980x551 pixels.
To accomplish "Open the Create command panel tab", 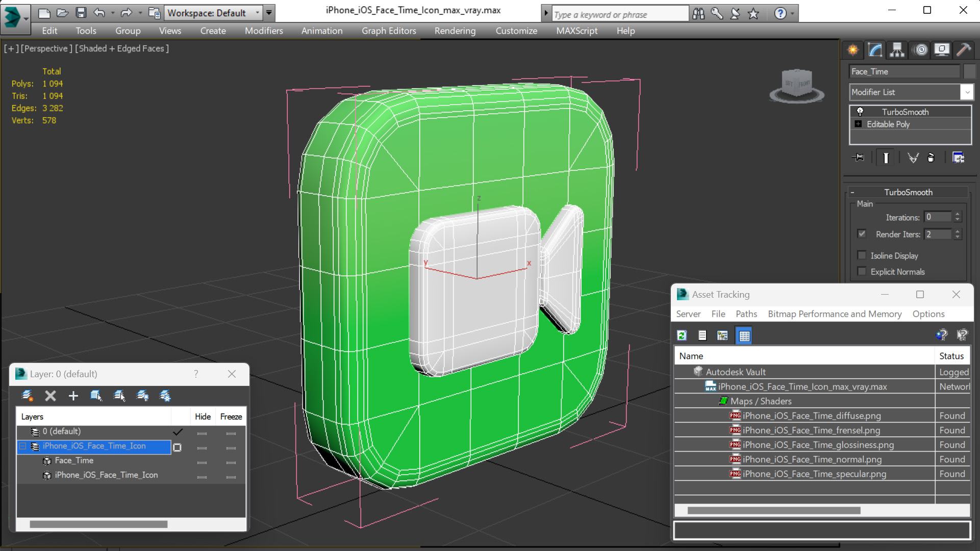I will click(853, 50).
